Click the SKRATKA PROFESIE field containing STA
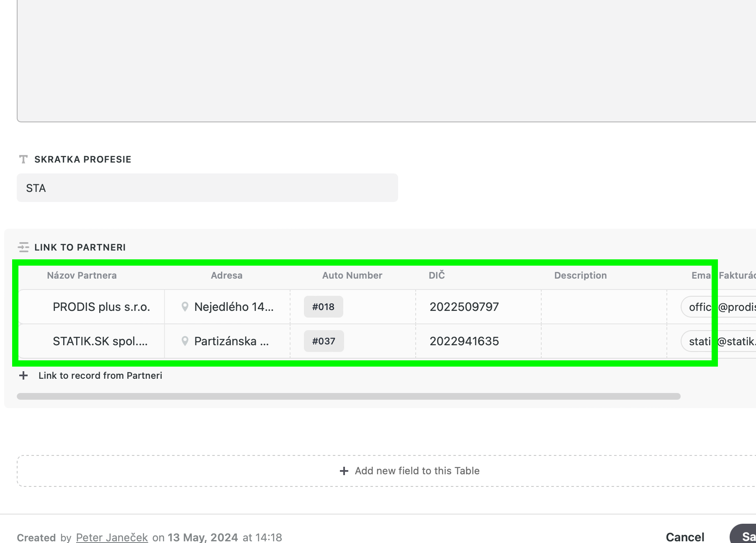The height and width of the screenshot is (543, 756). tap(207, 188)
